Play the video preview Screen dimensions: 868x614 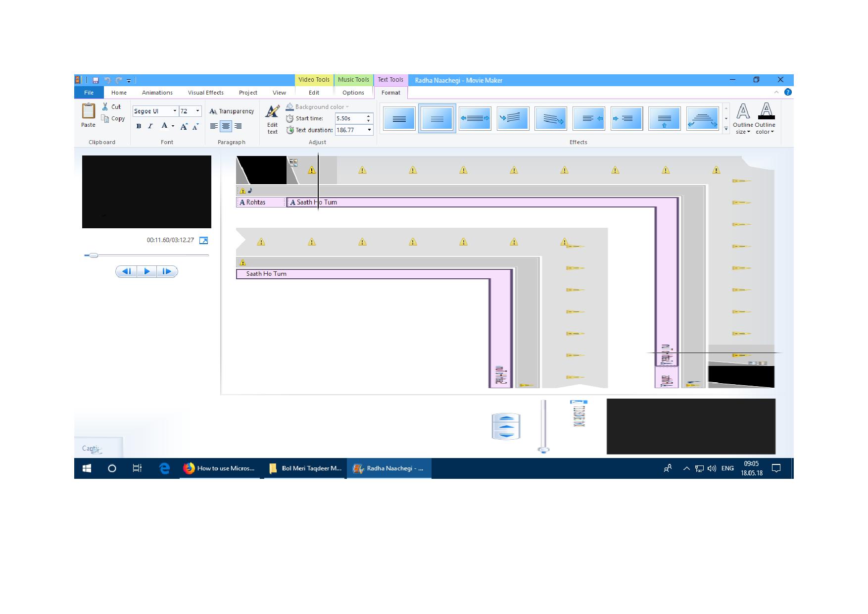click(x=147, y=271)
